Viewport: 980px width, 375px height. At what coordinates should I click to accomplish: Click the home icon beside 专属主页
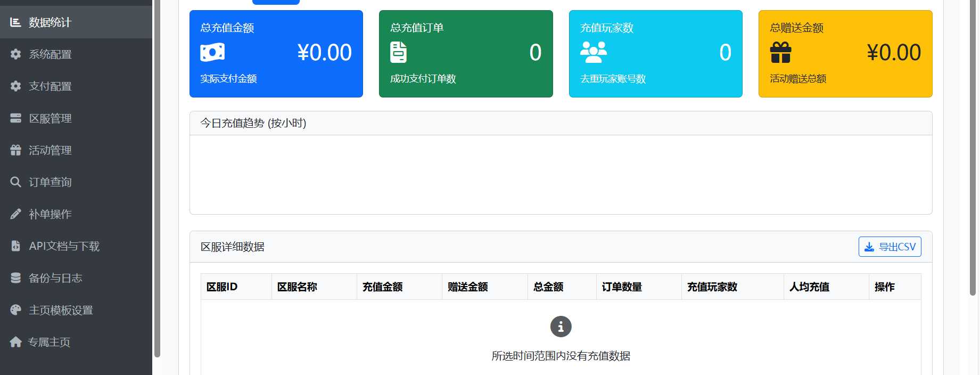[15, 342]
